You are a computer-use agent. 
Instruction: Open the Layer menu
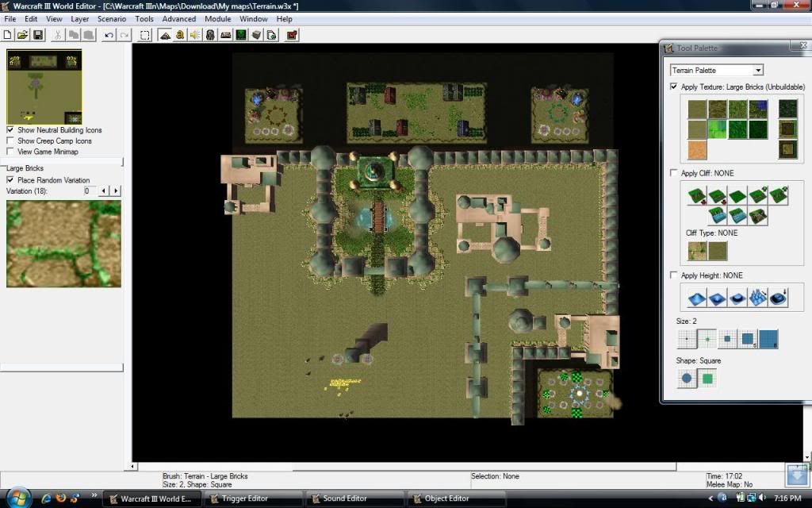(x=80, y=19)
